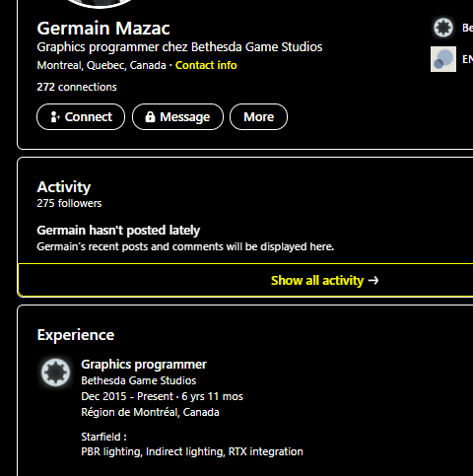Click the profile photo at top

[x=99, y=4]
